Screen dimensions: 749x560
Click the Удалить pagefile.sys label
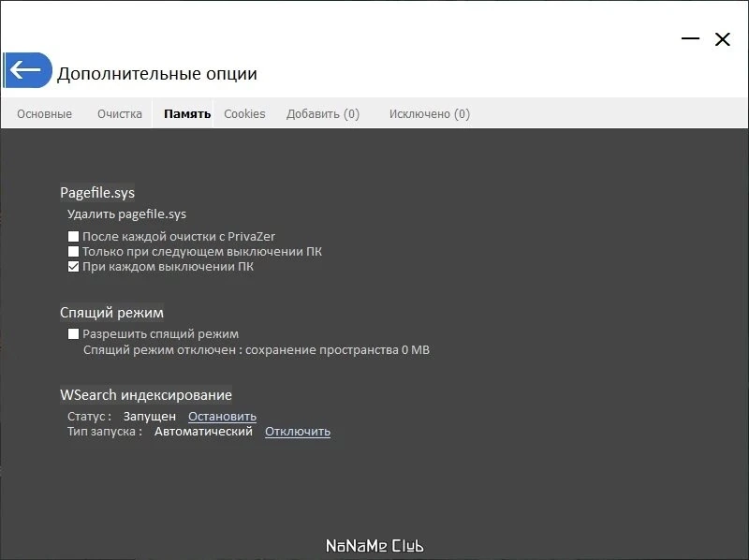point(126,214)
